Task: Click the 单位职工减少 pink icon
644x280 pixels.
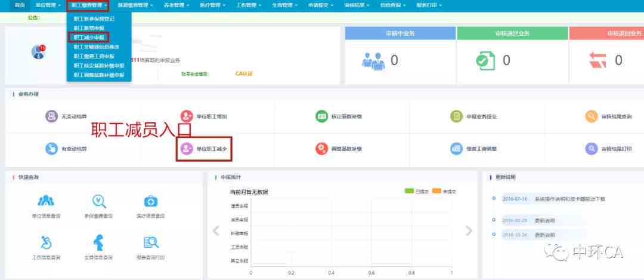Action: pos(187,149)
